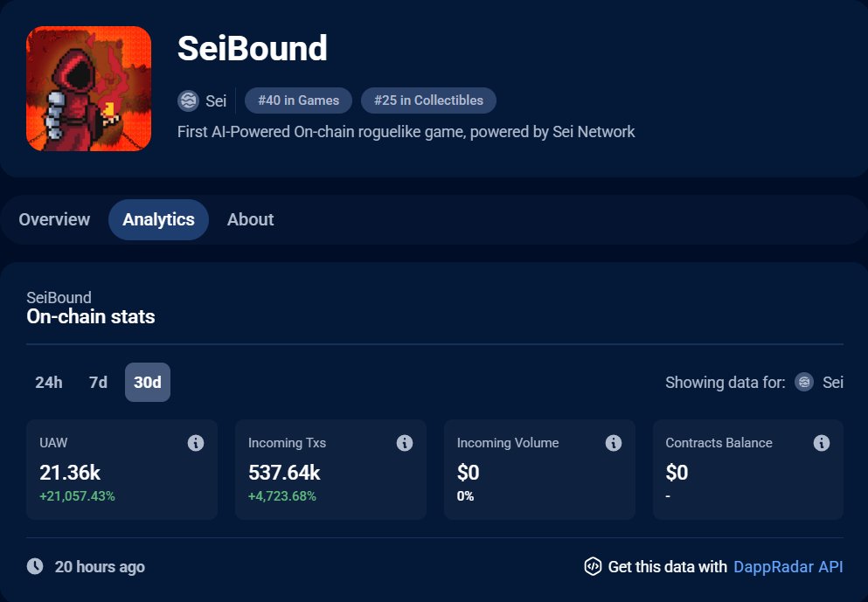Viewport: 868px width, 602px height.
Task: Expand the '#40 in Games' ranking badge
Action: pos(297,100)
